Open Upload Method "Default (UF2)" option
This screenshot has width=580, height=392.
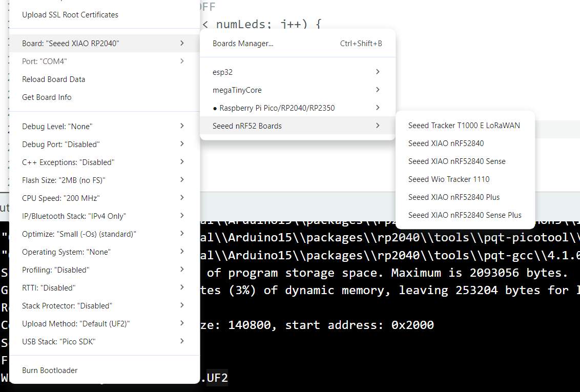click(x=105, y=323)
